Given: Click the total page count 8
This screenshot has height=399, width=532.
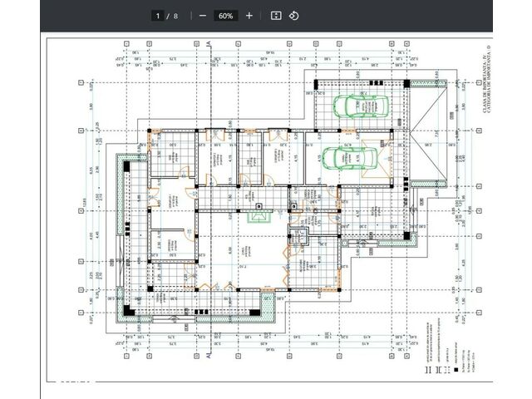Looking at the screenshot, I should click(x=175, y=16).
